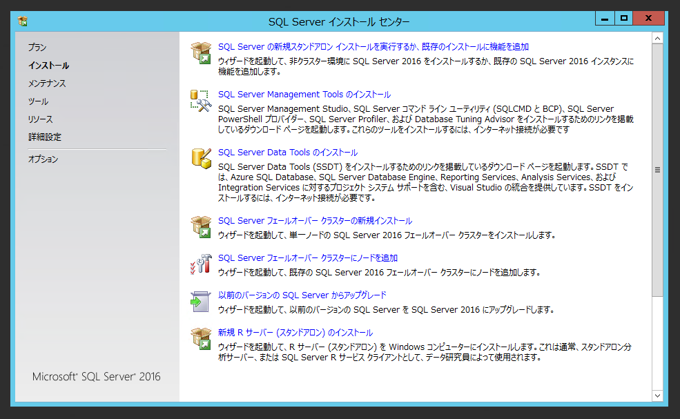
Task: Open the プラン page in sidebar
Action: (37, 47)
